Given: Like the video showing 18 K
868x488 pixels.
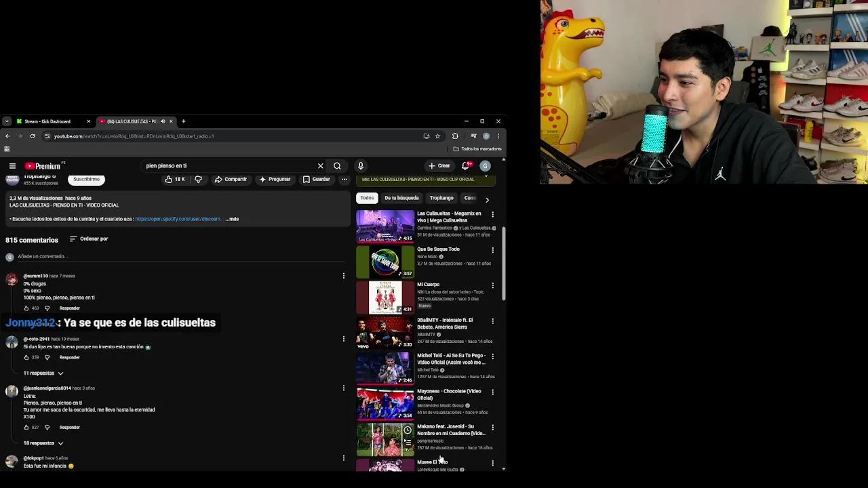Looking at the screenshot, I should point(175,180).
